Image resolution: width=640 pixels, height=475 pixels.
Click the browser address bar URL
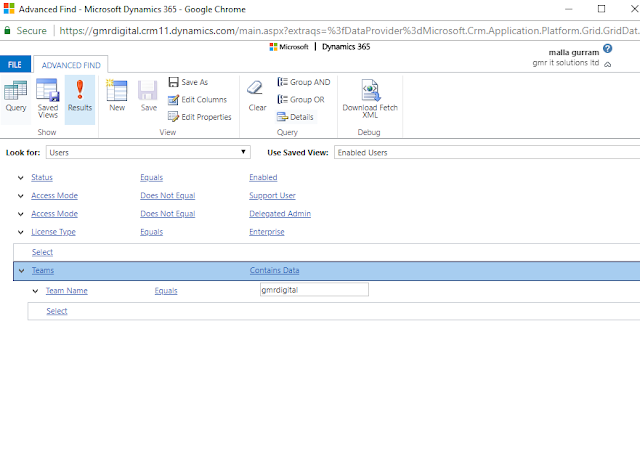[349, 31]
